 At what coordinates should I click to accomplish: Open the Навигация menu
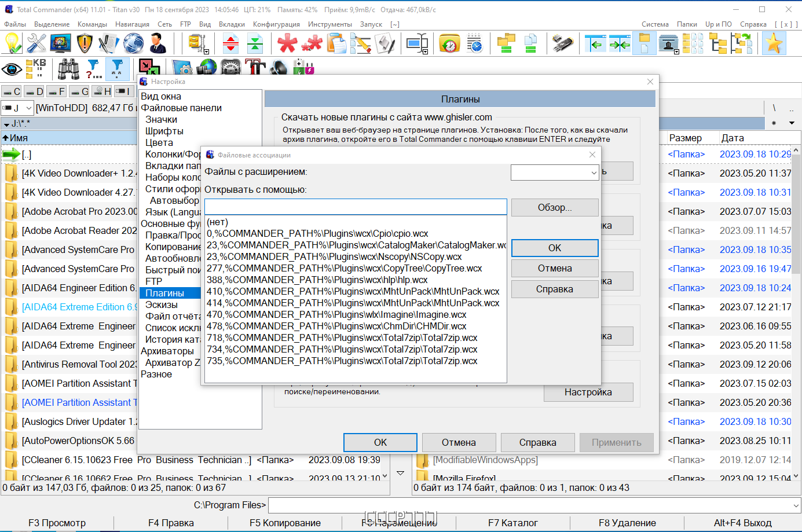coord(132,24)
